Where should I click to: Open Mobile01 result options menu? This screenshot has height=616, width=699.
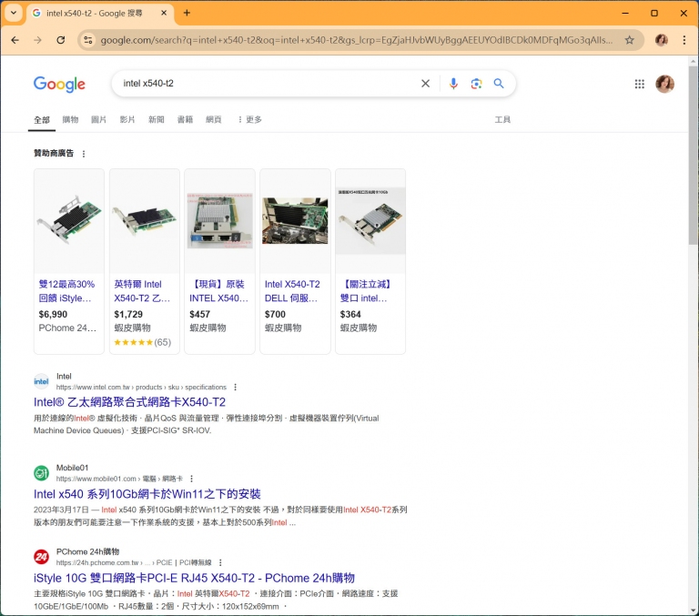tap(192, 479)
